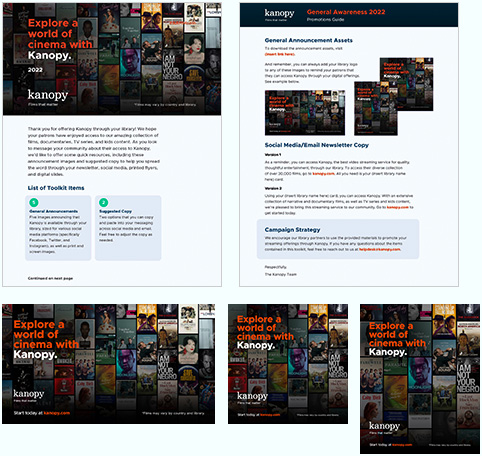
Task: Click the kanopy logo on the wide bottom banner
Action: [x=29, y=394]
